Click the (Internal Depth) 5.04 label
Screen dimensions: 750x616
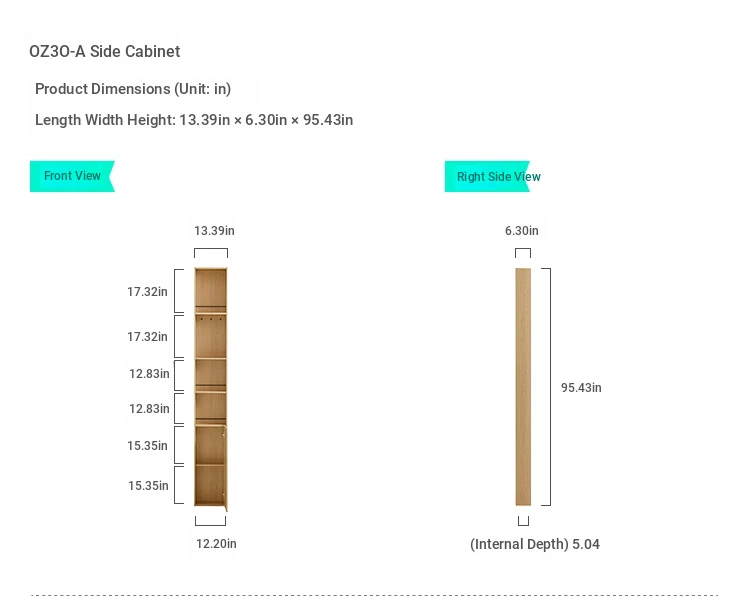click(x=535, y=545)
